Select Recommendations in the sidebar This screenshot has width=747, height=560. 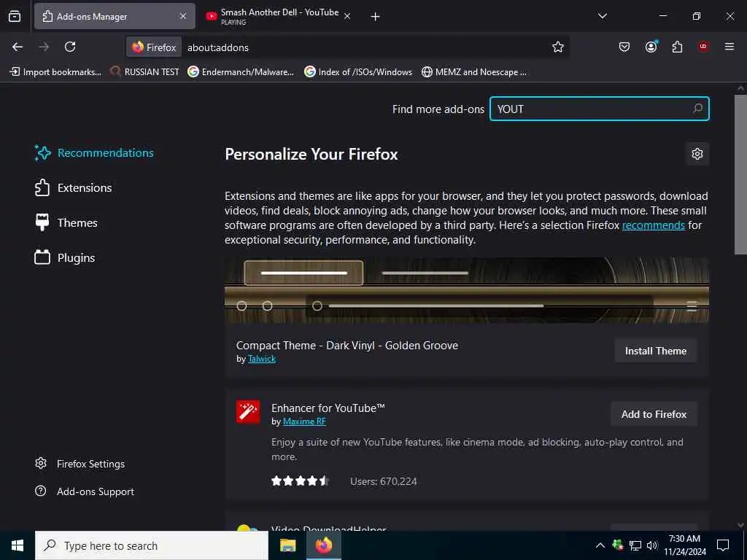pos(94,153)
